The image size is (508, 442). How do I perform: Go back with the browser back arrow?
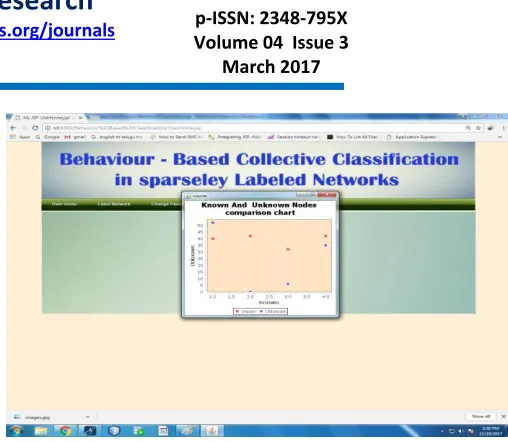(x=13, y=128)
